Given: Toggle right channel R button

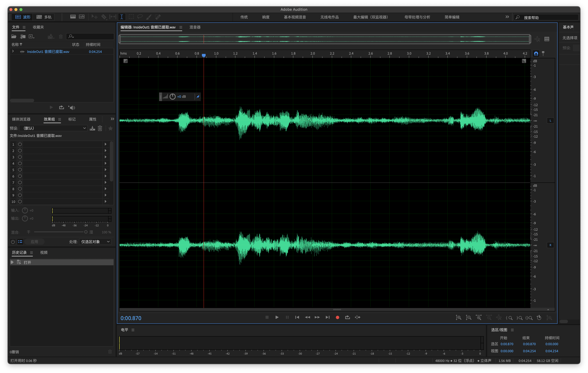Looking at the screenshot, I should (x=550, y=245).
